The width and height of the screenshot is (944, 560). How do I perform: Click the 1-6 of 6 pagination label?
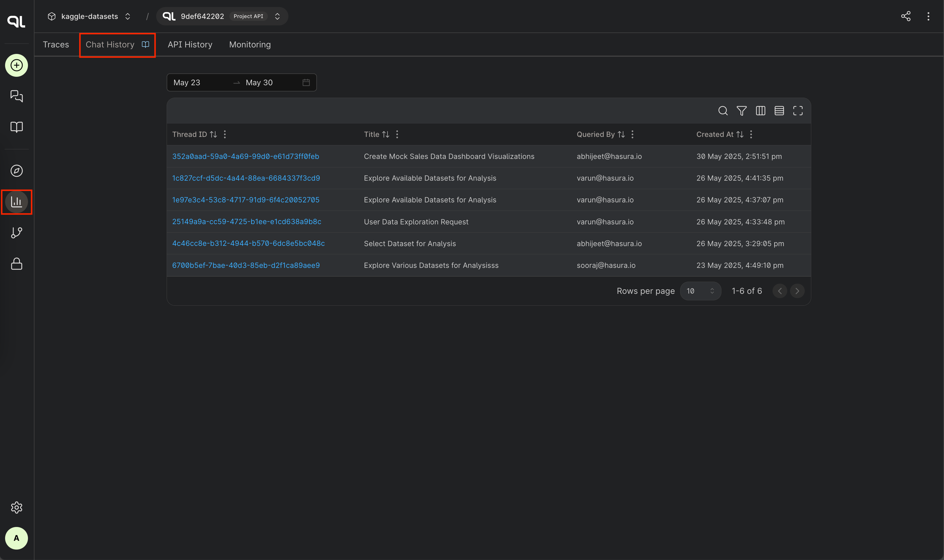tap(747, 291)
